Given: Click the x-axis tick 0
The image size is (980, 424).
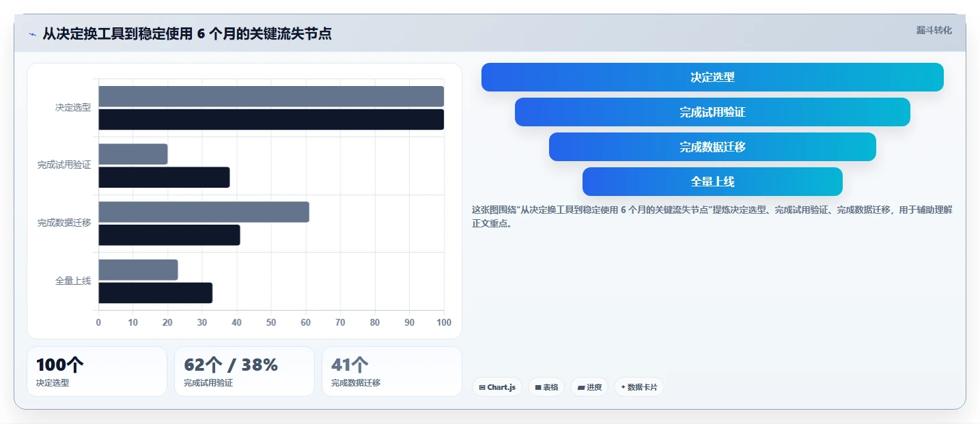Looking at the screenshot, I should point(98,322).
